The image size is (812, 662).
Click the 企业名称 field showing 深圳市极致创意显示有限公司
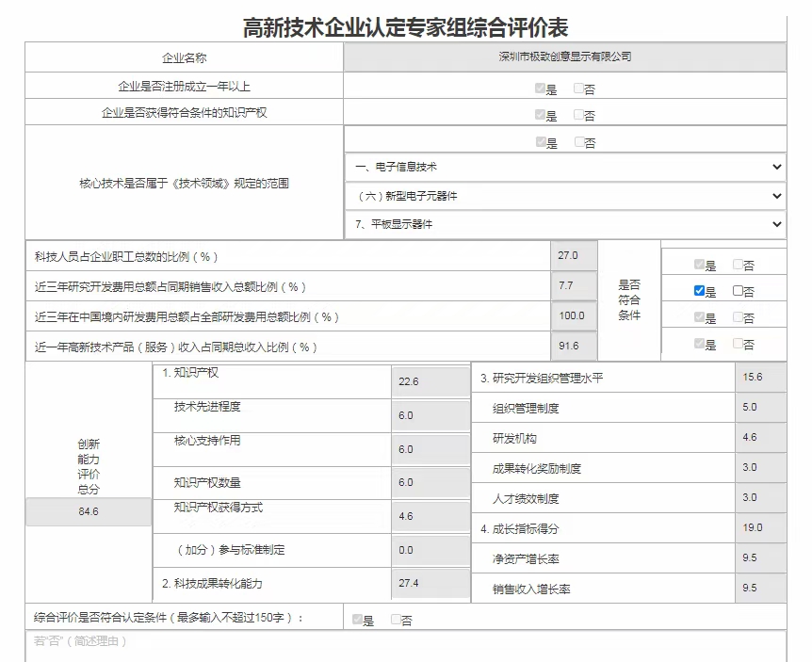tap(565, 57)
